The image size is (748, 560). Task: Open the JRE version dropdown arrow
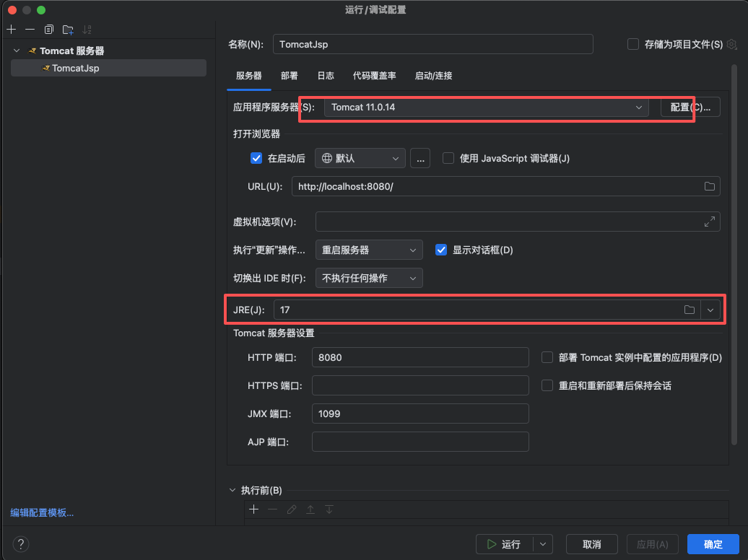[710, 310]
